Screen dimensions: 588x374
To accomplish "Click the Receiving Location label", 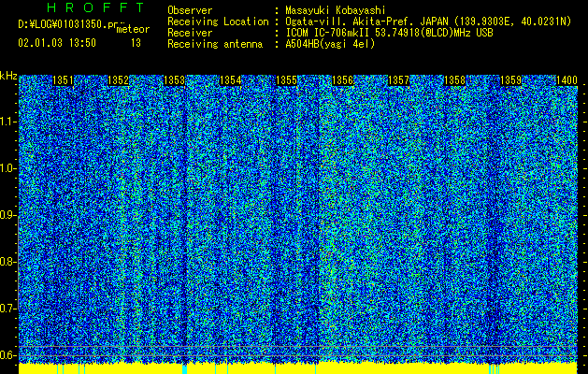I will pos(218,22).
